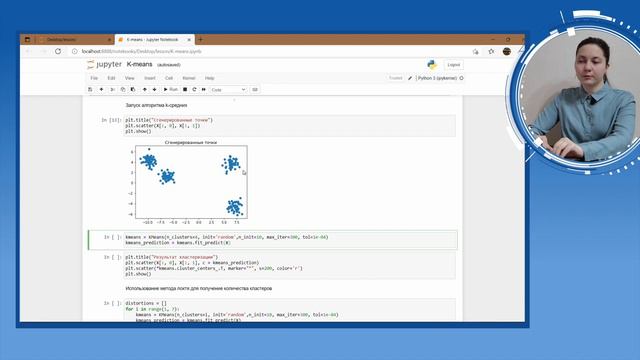Click the Python logo icon
This screenshot has height=360, width=640.
point(432,64)
